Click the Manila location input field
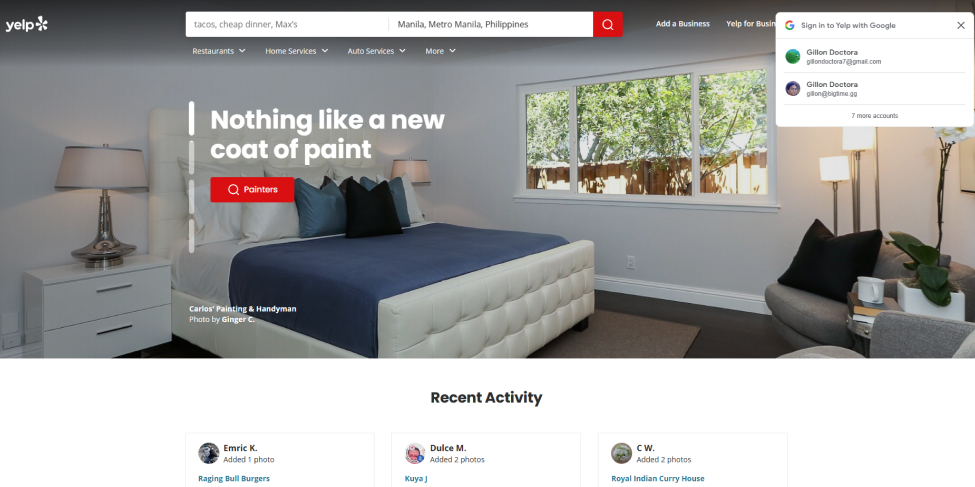Screen dimensions: 975x487 click(491, 24)
